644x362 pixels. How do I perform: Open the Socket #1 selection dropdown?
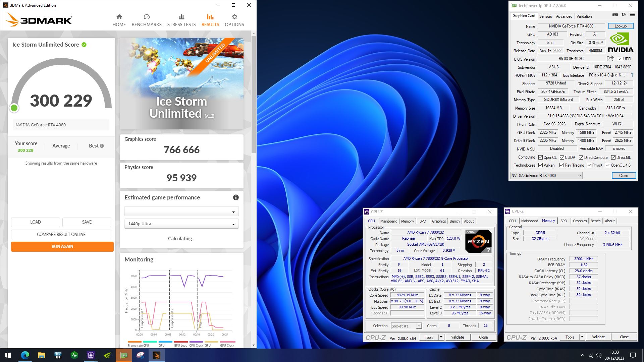point(406,326)
